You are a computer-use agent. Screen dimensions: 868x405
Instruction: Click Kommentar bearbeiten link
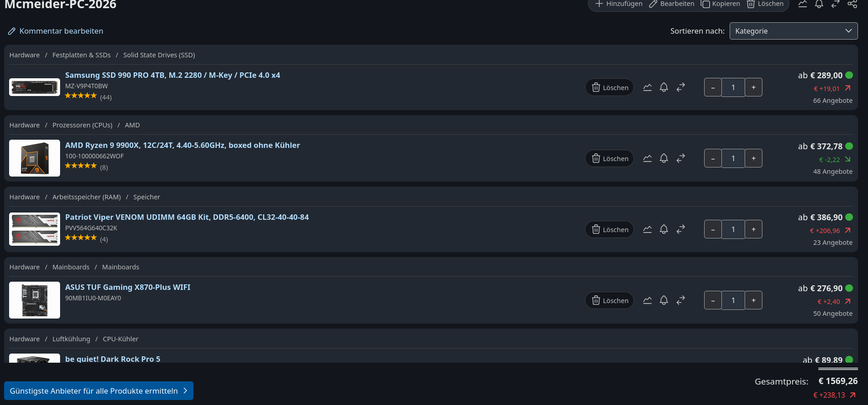[x=56, y=31]
